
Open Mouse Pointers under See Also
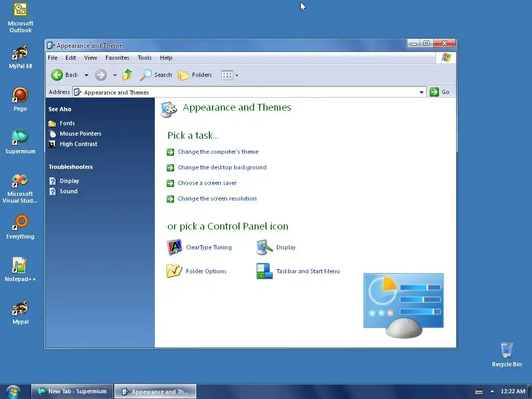pyautogui.click(x=81, y=134)
